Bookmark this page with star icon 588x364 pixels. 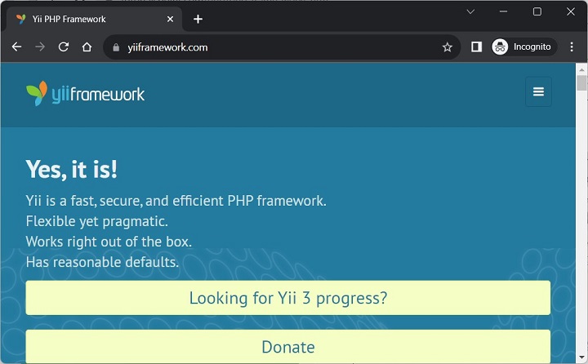click(x=448, y=47)
